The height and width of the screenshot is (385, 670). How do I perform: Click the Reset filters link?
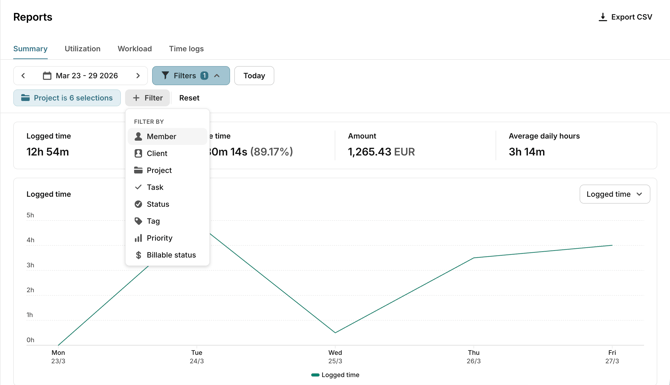(x=189, y=98)
